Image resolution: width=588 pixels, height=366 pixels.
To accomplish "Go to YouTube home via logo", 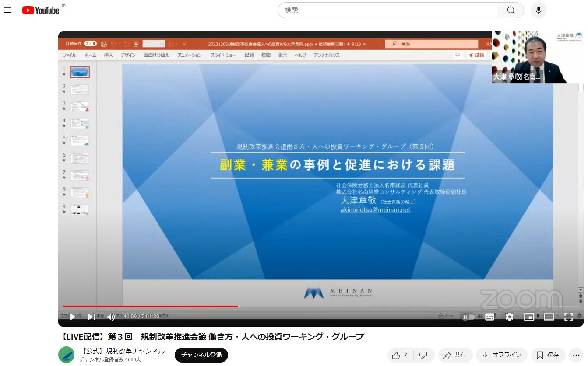I will [x=41, y=10].
